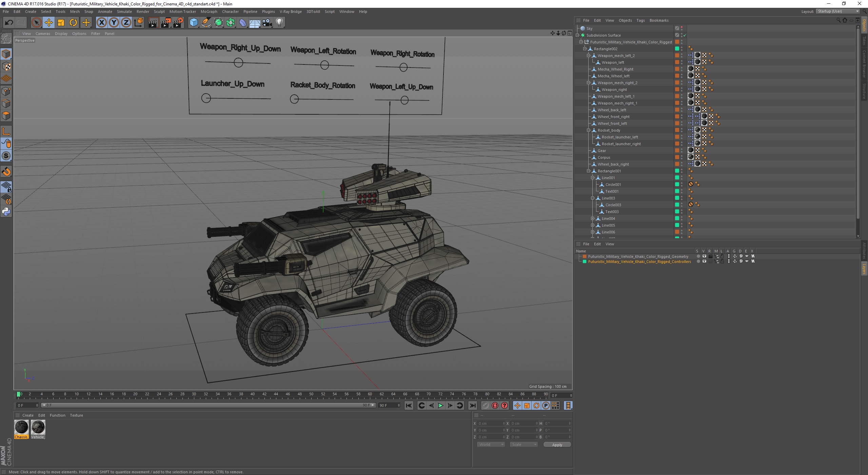Click the Apply button
The image size is (868, 475).
point(557,444)
